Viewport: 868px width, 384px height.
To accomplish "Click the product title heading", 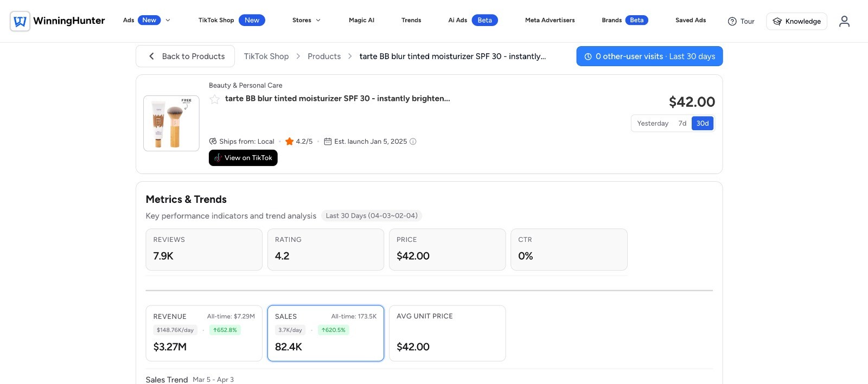I will (x=337, y=99).
